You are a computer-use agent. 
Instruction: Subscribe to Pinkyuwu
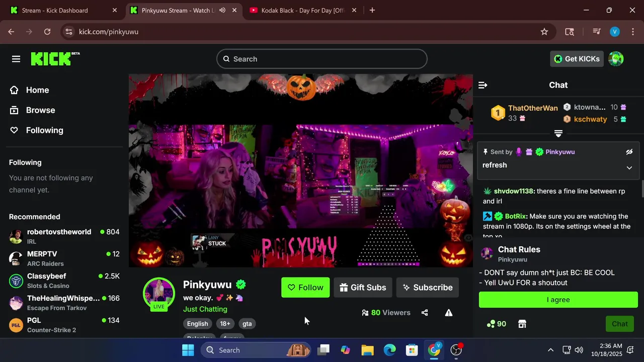click(x=428, y=288)
